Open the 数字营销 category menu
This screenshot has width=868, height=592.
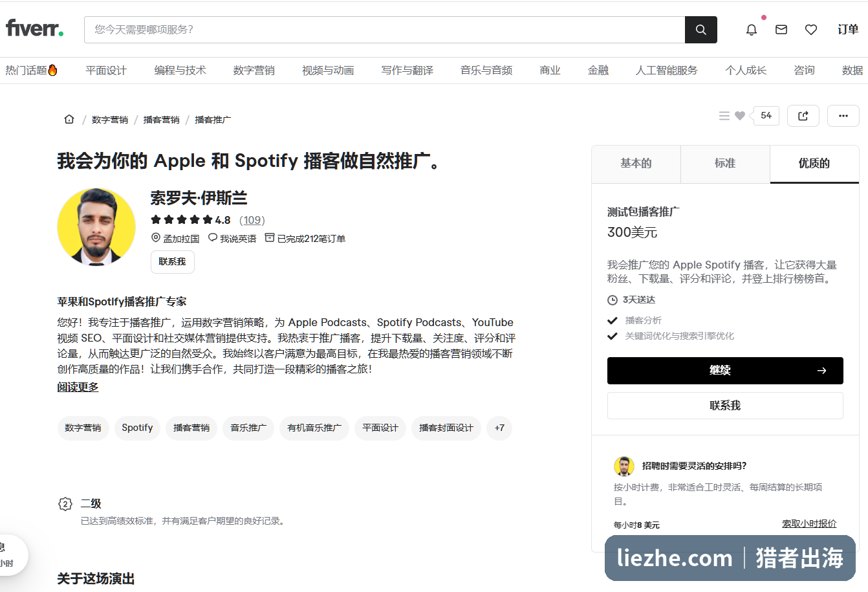[x=254, y=70]
